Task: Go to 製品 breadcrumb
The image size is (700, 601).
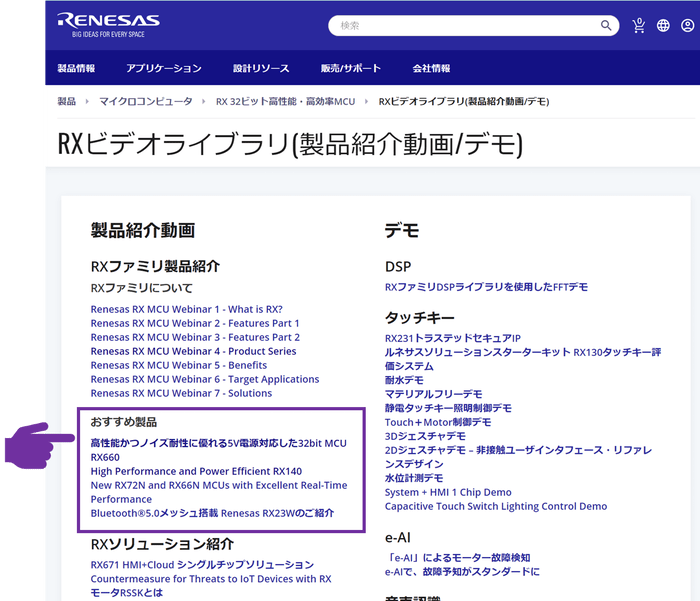Action: tap(67, 101)
